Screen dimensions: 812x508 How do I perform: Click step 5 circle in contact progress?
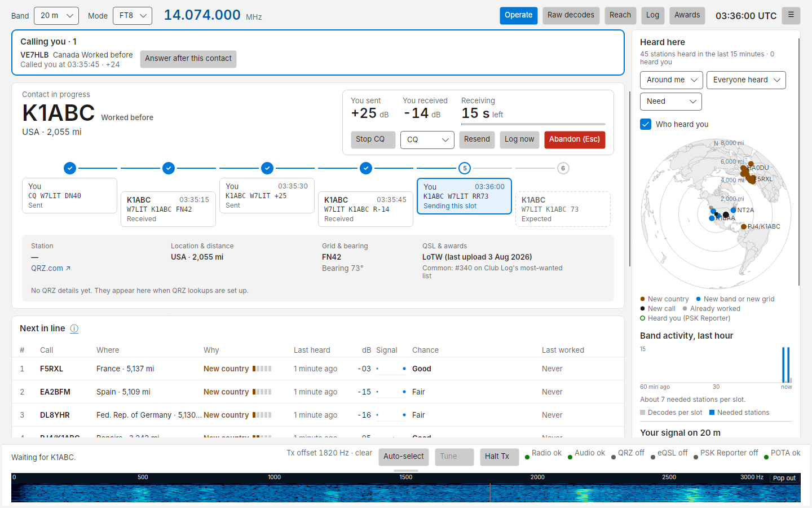[465, 168]
